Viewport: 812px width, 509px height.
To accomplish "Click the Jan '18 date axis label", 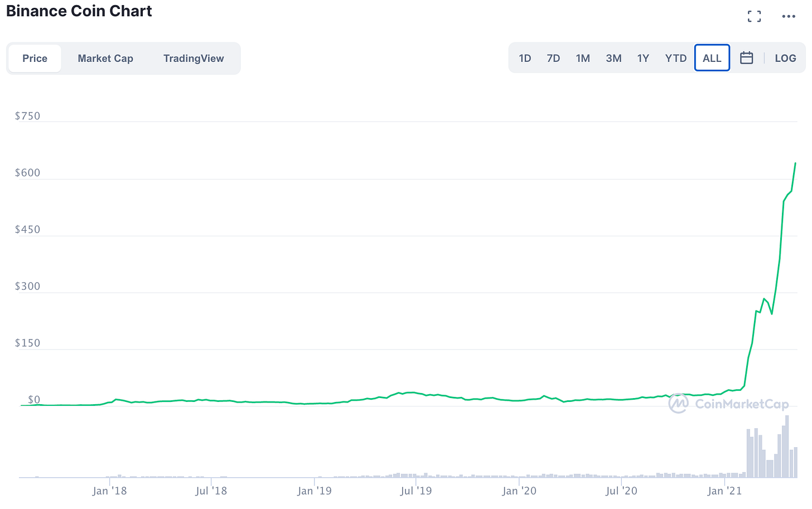I will pos(109,491).
